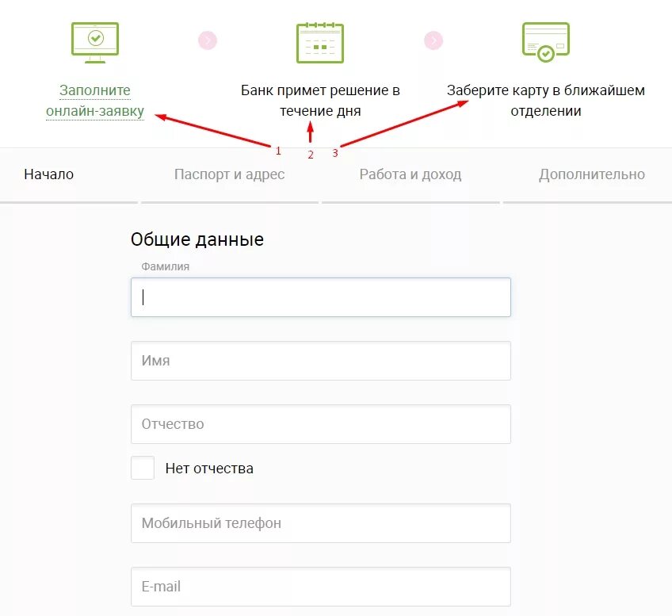This screenshot has width=672, height=616.
Task: Tick the Нет отчества checkbox
Action: pos(143,468)
